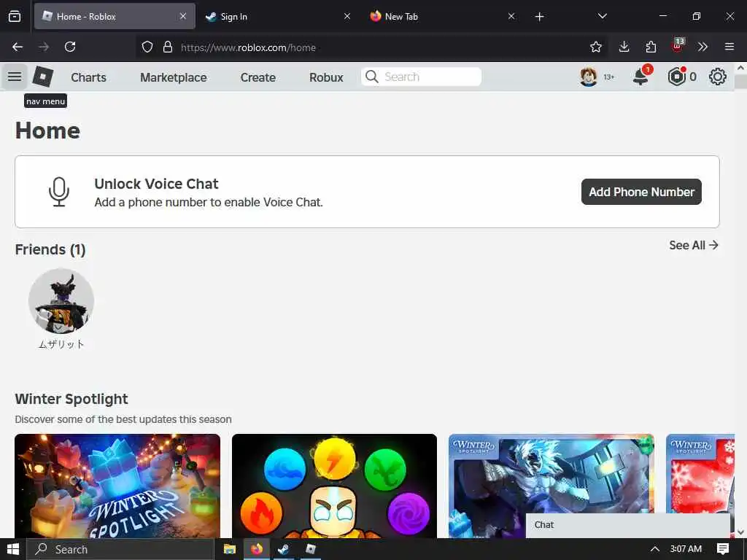747x560 pixels.
Task: Open the Firefox application menu
Action: (729, 47)
